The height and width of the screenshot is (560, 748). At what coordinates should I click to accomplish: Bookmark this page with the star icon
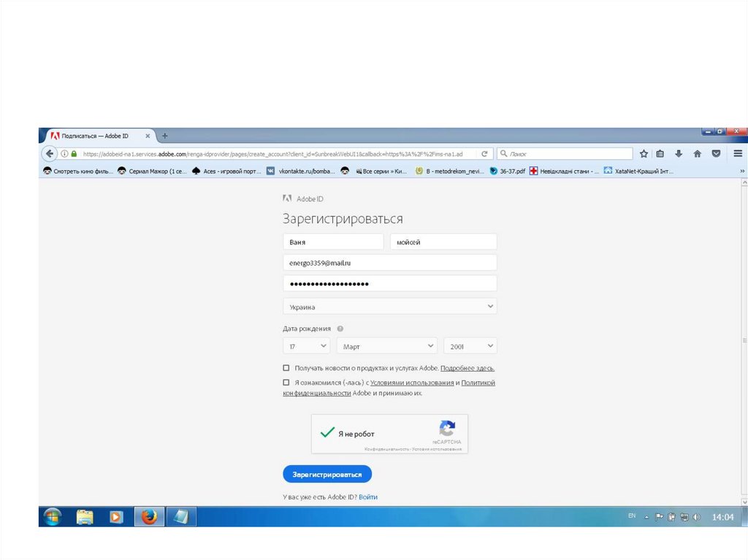[644, 153]
